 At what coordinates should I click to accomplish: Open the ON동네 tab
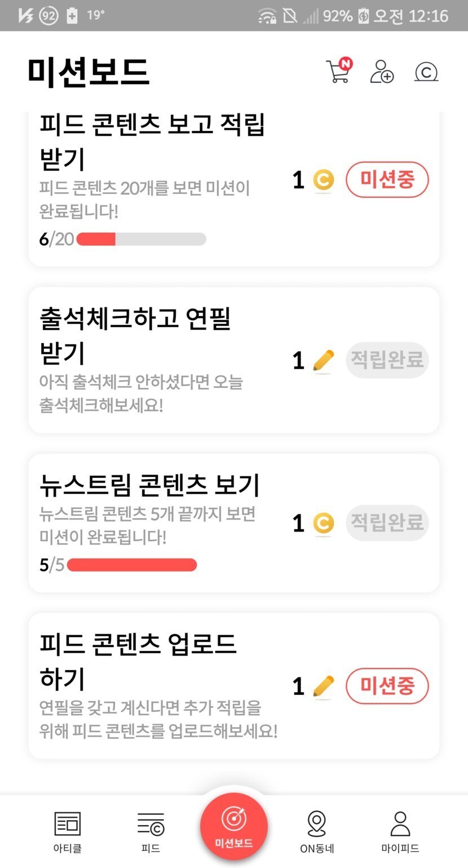coord(317,831)
